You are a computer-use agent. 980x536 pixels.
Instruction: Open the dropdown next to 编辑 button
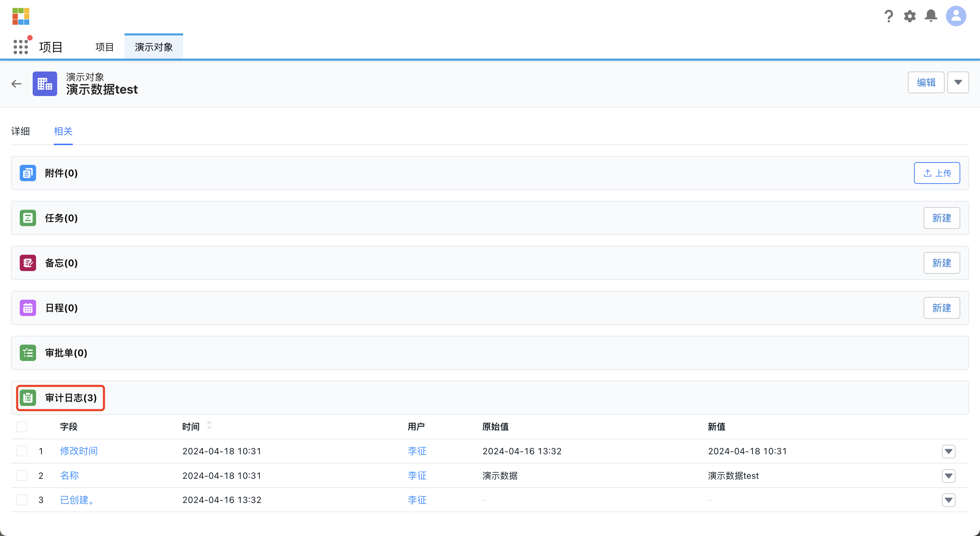958,82
